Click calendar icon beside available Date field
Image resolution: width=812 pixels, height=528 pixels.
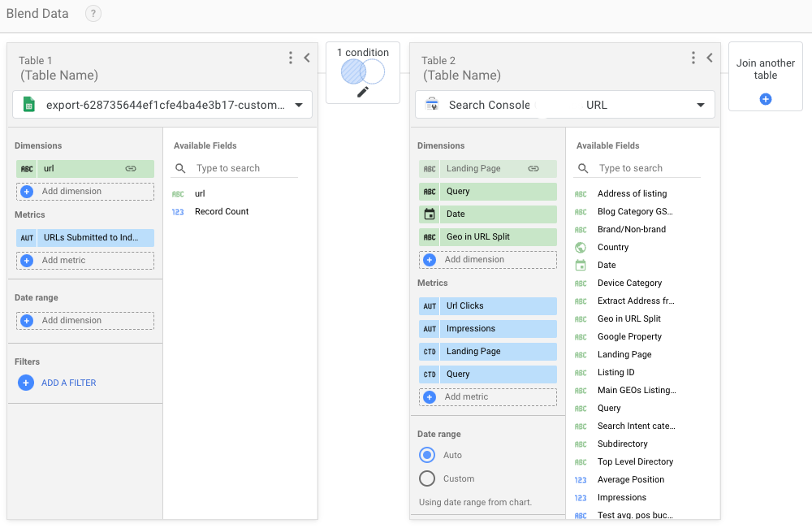click(581, 266)
